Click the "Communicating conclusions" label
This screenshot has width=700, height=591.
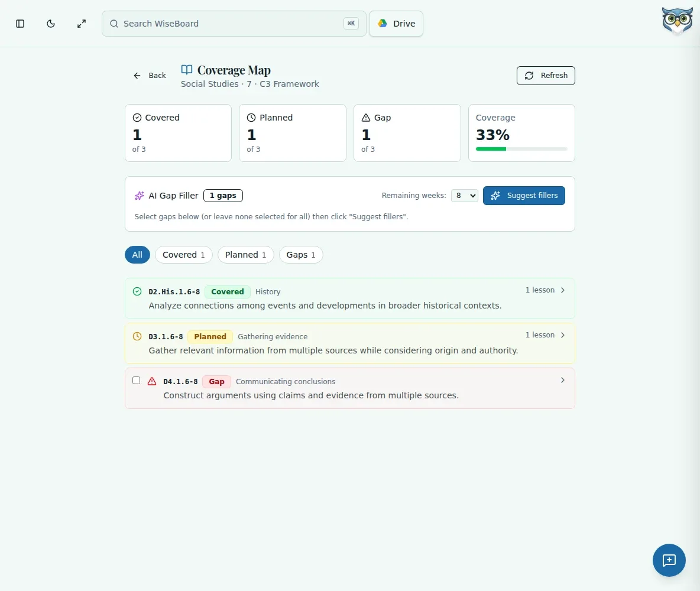[x=286, y=382]
